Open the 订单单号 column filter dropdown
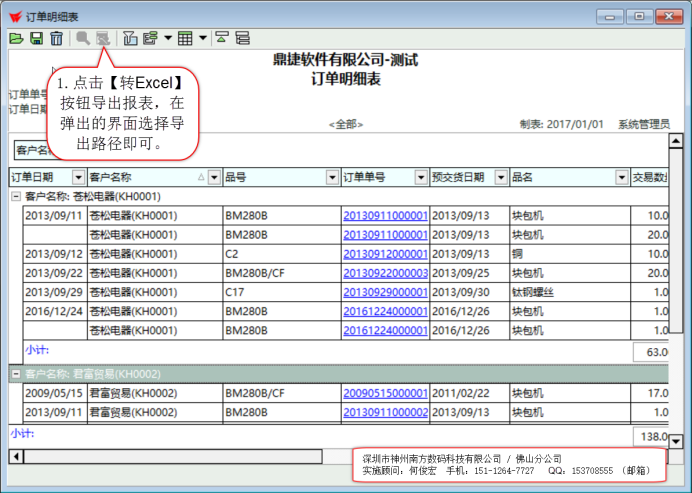Viewport: 692px width, 493px height. pos(421,177)
